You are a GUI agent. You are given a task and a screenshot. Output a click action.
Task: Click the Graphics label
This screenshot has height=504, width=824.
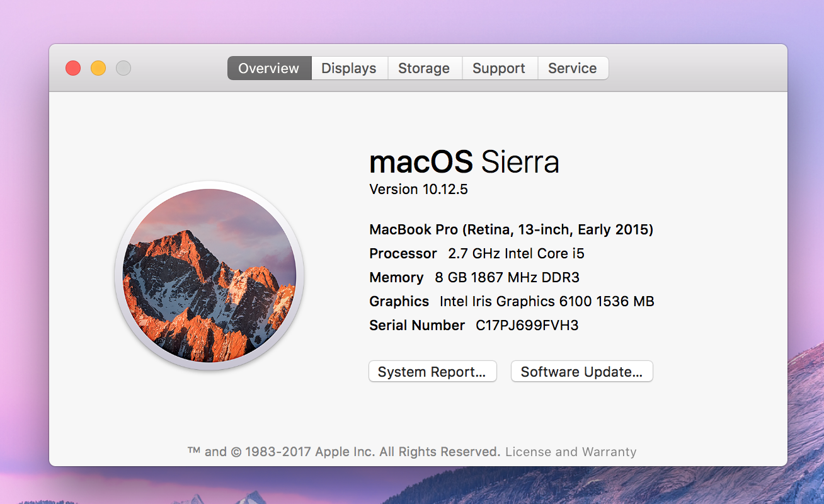(x=399, y=301)
